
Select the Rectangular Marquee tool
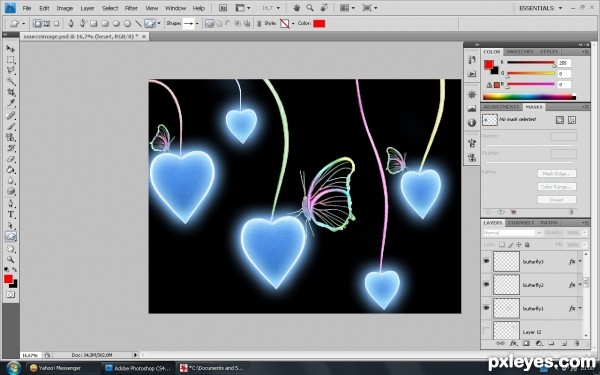click(x=10, y=60)
